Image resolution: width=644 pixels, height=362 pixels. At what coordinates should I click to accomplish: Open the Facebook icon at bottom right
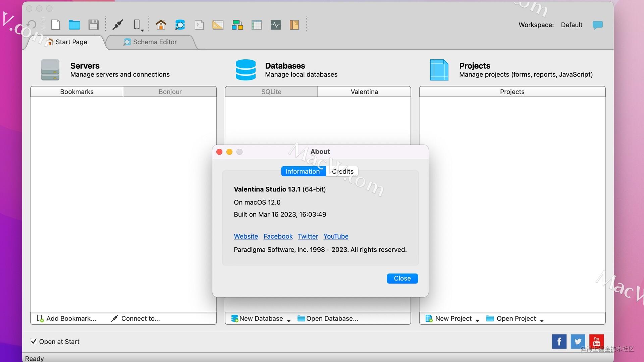pos(559,341)
